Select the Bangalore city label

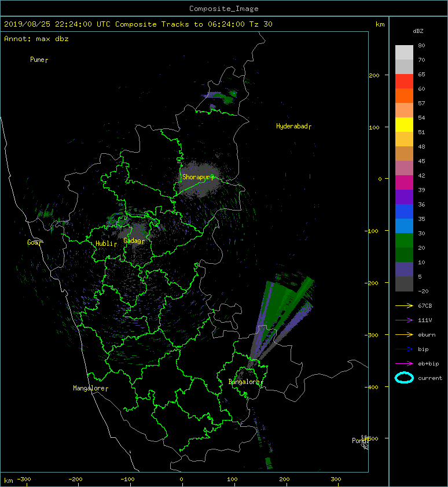click(245, 382)
